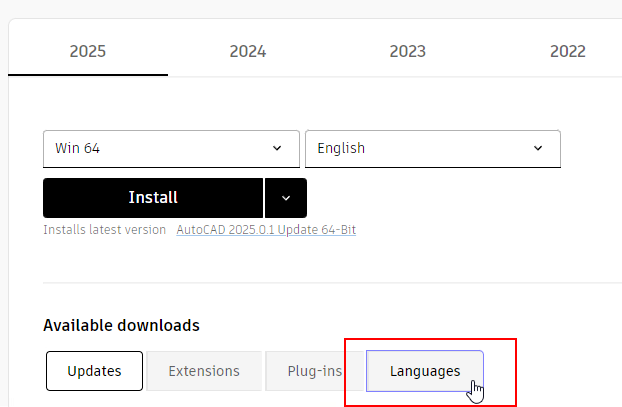622x407 pixels.
Task: Click the Installs latest version note
Action: [104, 230]
